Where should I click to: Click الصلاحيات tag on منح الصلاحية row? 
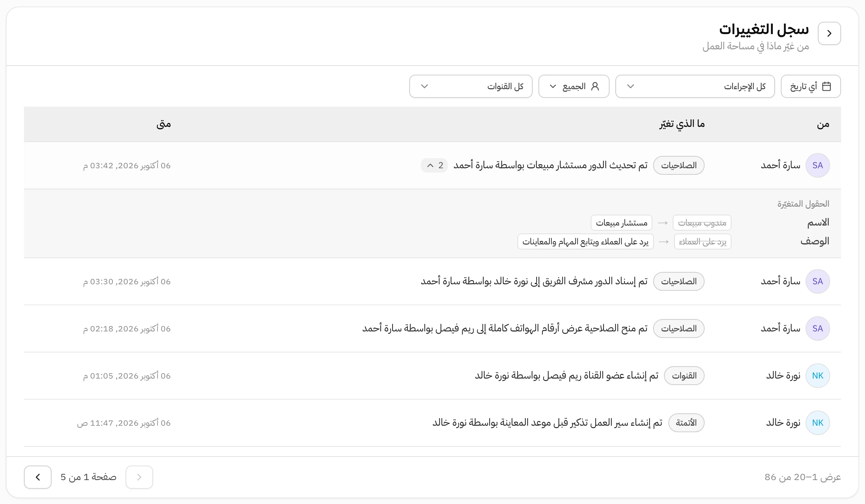click(679, 329)
